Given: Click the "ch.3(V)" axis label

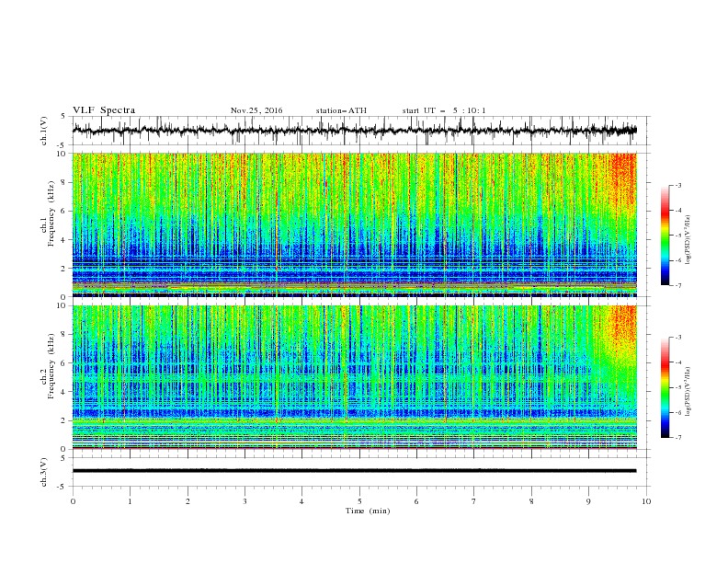Looking at the screenshot, I should [x=44, y=472].
